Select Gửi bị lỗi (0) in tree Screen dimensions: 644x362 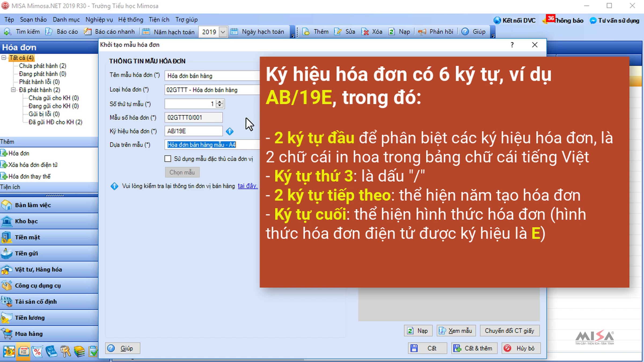click(x=44, y=114)
